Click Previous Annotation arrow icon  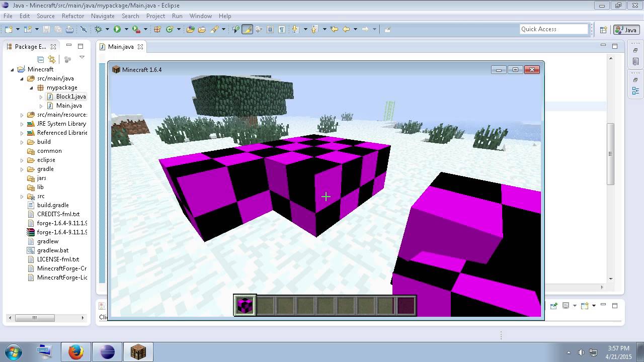(315, 29)
